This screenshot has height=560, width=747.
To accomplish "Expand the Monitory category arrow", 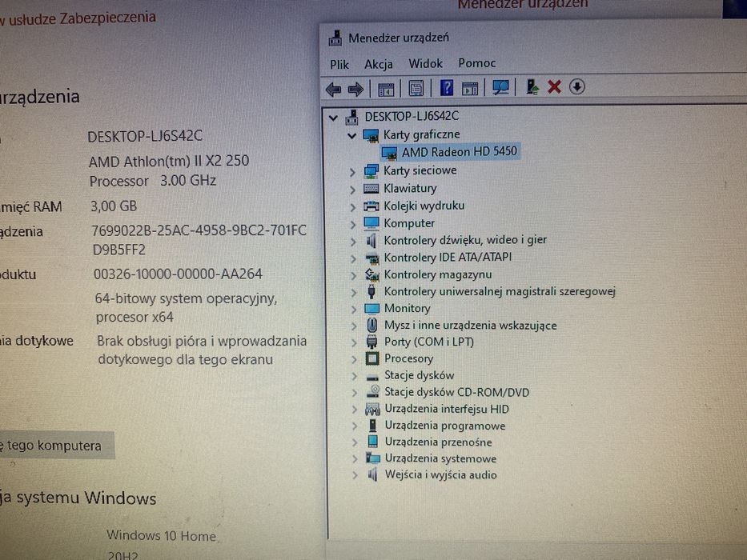I will point(354,310).
